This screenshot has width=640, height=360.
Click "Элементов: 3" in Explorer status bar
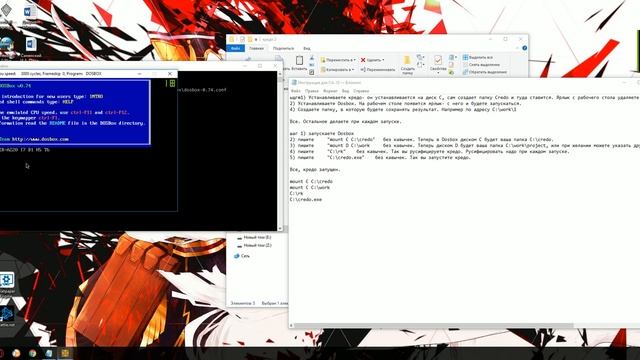click(242, 303)
